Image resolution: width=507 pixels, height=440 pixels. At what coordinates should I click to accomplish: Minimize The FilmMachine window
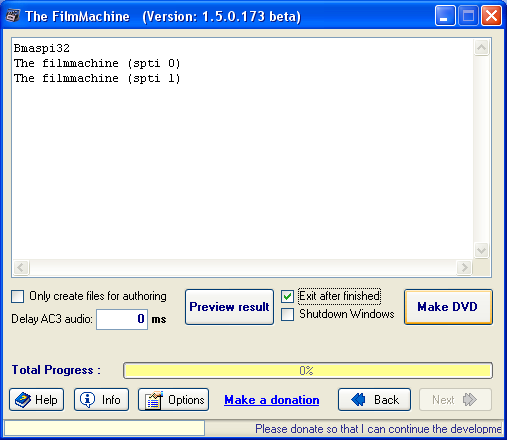pos(445,16)
